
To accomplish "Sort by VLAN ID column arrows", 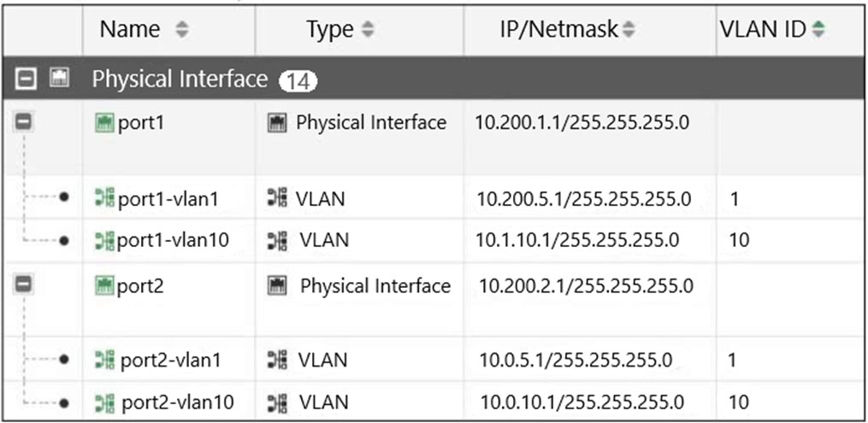I will pyautogui.click(x=818, y=30).
